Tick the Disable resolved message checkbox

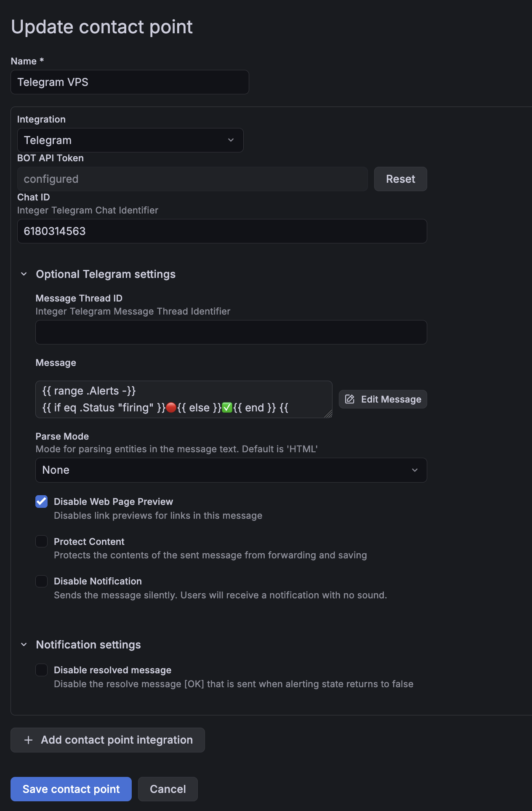coord(42,670)
